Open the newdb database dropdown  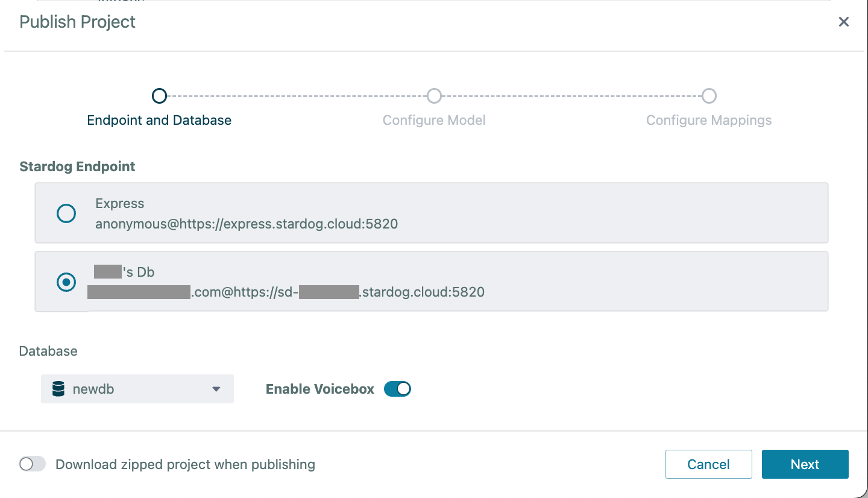click(137, 389)
